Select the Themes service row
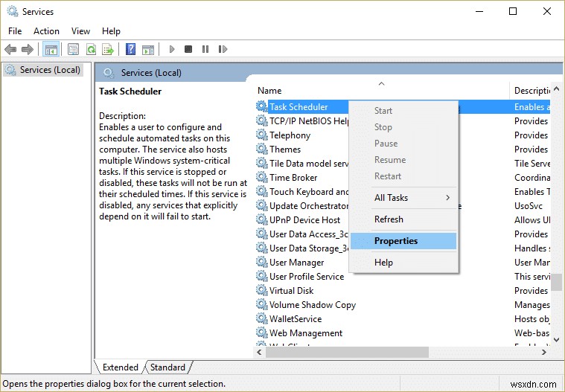The width and height of the screenshot is (565, 392). [403, 149]
